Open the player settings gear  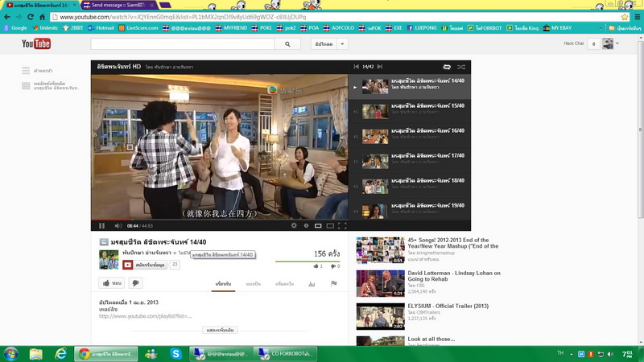pos(294,226)
